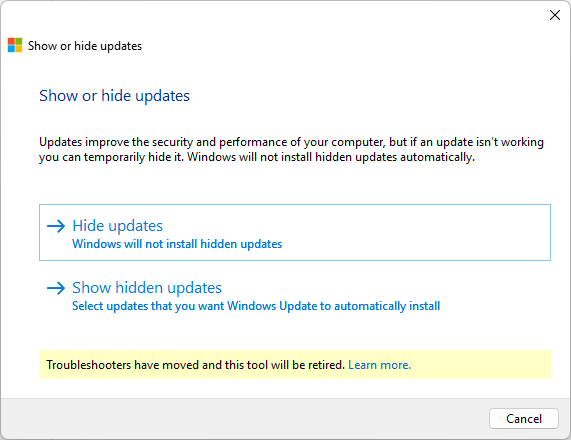Click the "Hide updates" large title text
Screen dimensions: 571x440
click(x=117, y=226)
